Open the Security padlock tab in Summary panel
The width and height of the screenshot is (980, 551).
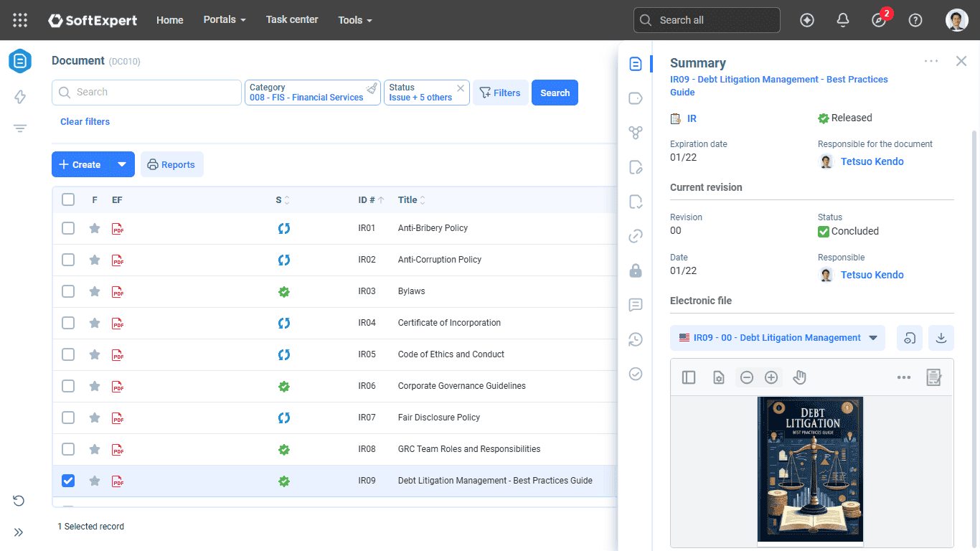point(636,270)
